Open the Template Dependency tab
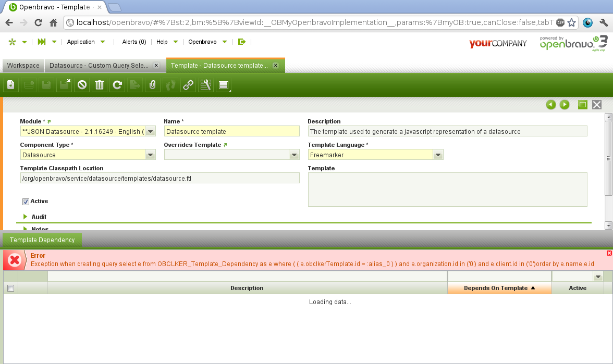 pyautogui.click(x=42, y=240)
